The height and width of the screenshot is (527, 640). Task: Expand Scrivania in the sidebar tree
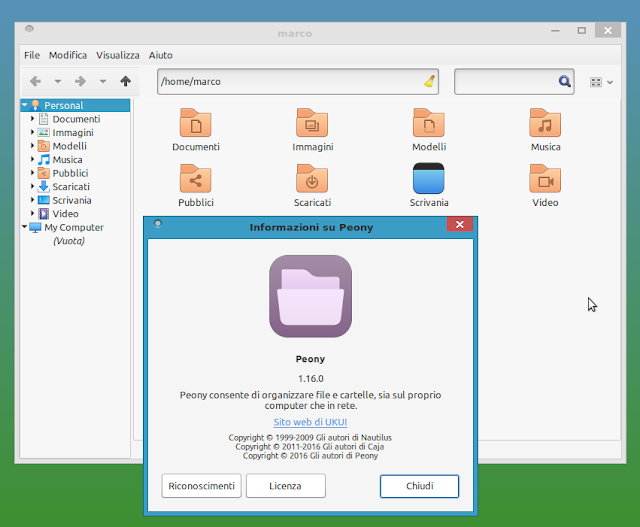point(32,200)
